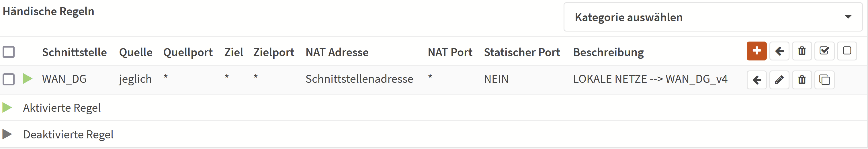
Task: Open the Kategorie auswählen dropdown
Action: click(x=713, y=17)
